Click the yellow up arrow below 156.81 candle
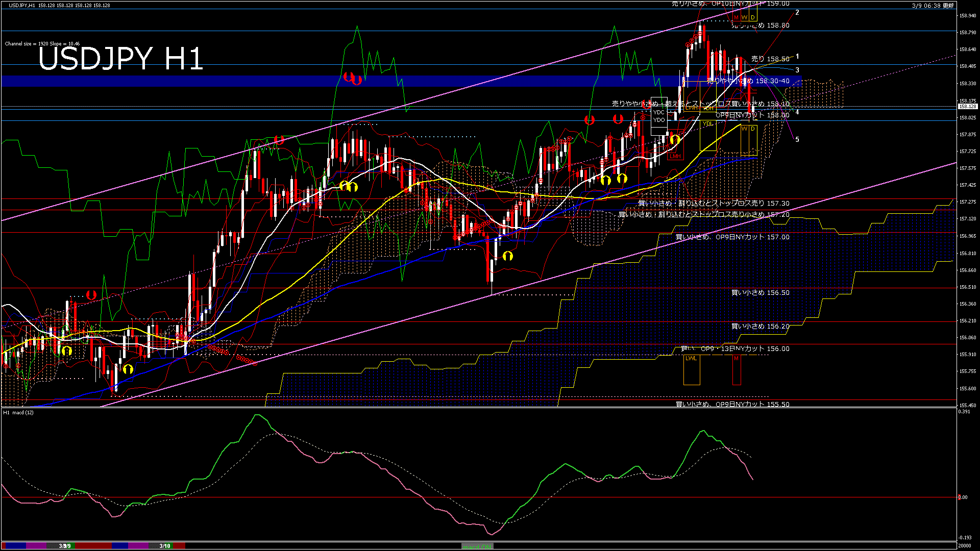Image resolution: width=980 pixels, height=551 pixels. 507,256
